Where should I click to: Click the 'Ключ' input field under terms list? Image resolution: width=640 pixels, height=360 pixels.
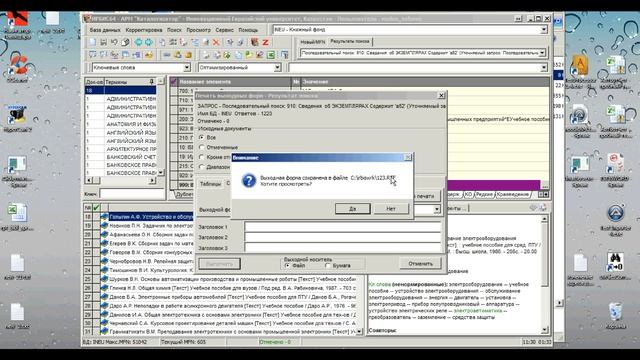pyautogui.click(x=132, y=194)
